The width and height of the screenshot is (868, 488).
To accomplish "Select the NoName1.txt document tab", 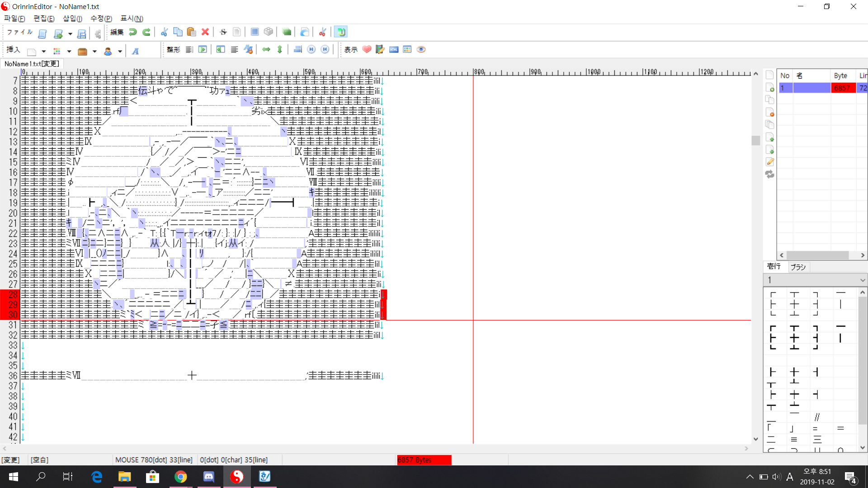I will click(31, 64).
